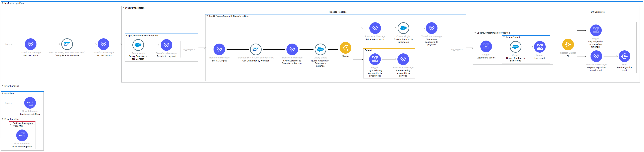
Task: Expand businessLogicFlow Error handling section
Action: click(2, 86)
